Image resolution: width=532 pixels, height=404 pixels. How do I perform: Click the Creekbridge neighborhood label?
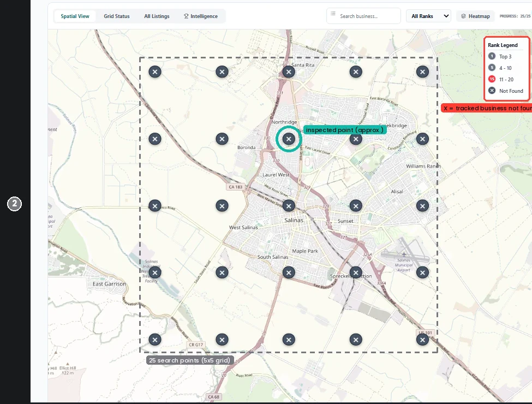393,126
